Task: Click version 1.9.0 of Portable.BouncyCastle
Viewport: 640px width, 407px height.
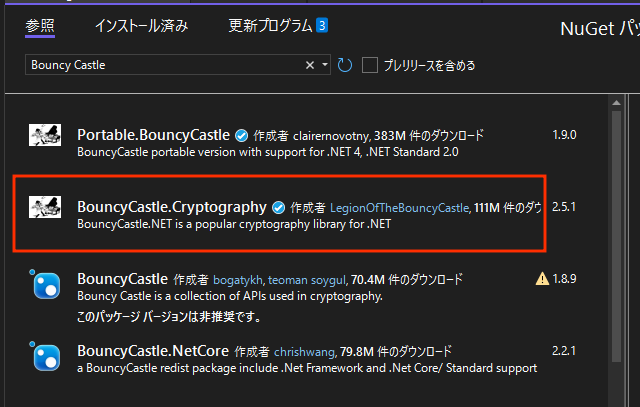Action: coord(564,135)
